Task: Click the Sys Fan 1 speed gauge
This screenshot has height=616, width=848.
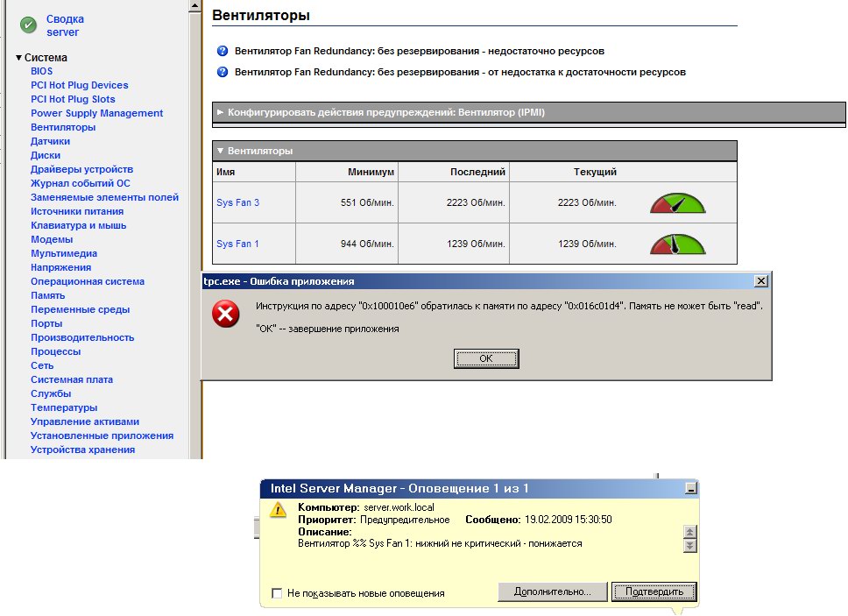Action: point(676,244)
